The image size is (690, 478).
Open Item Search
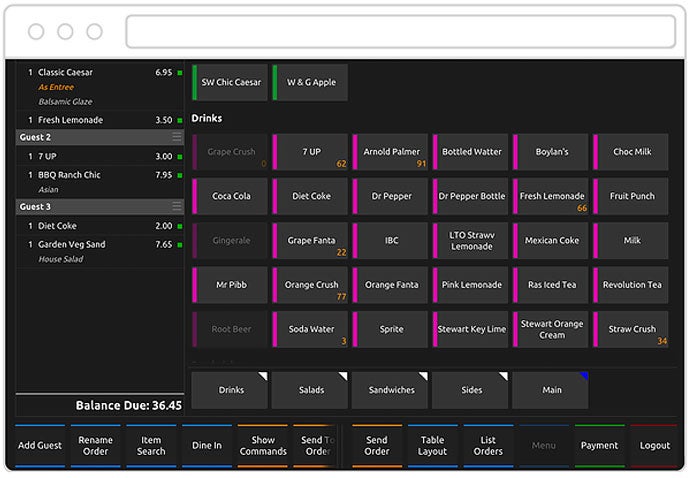151,446
